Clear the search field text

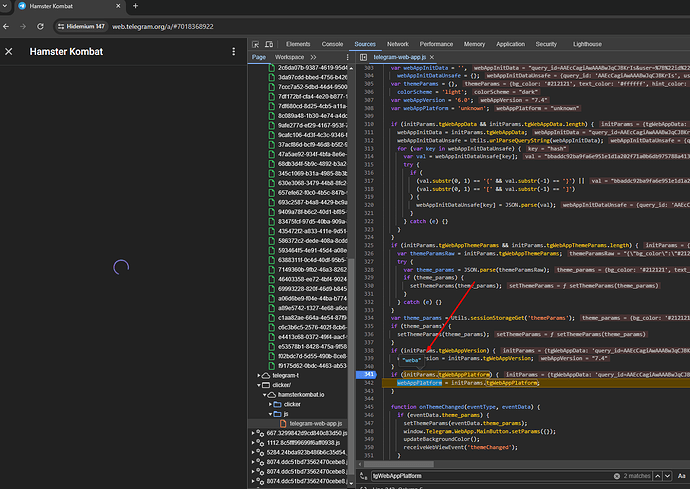pos(617,476)
